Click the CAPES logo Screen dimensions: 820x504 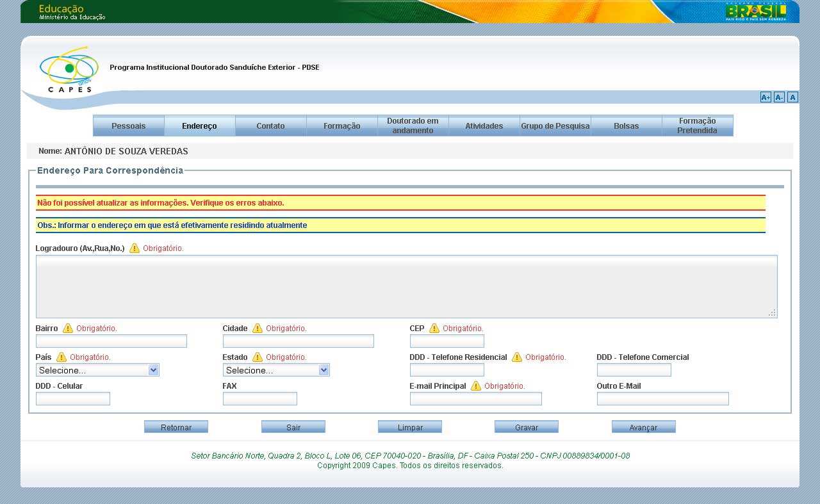[69, 70]
